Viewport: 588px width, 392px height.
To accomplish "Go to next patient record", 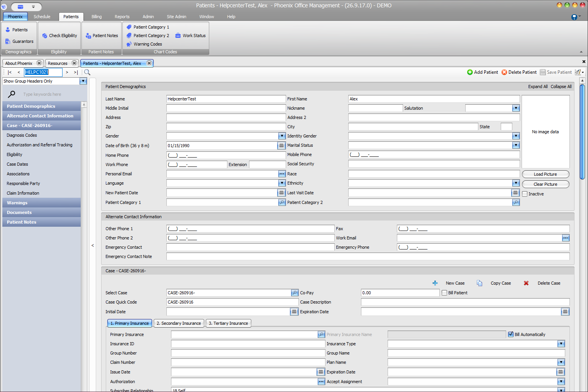I will pyautogui.click(x=67, y=72).
